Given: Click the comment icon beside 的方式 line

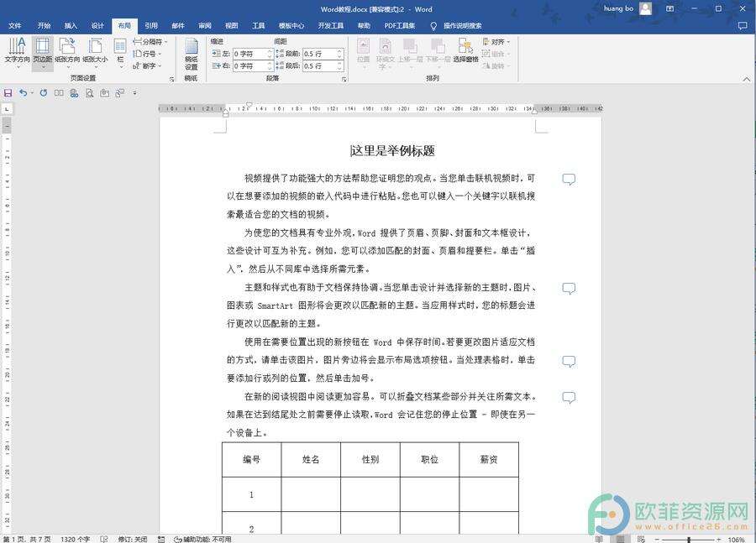Looking at the screenshot, I should coord(569,362).
